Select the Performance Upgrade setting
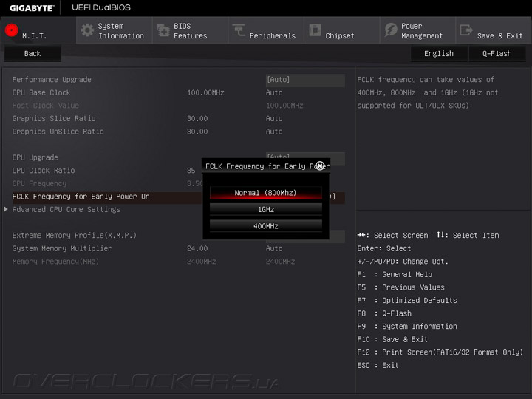 click(x=52, y=80)
